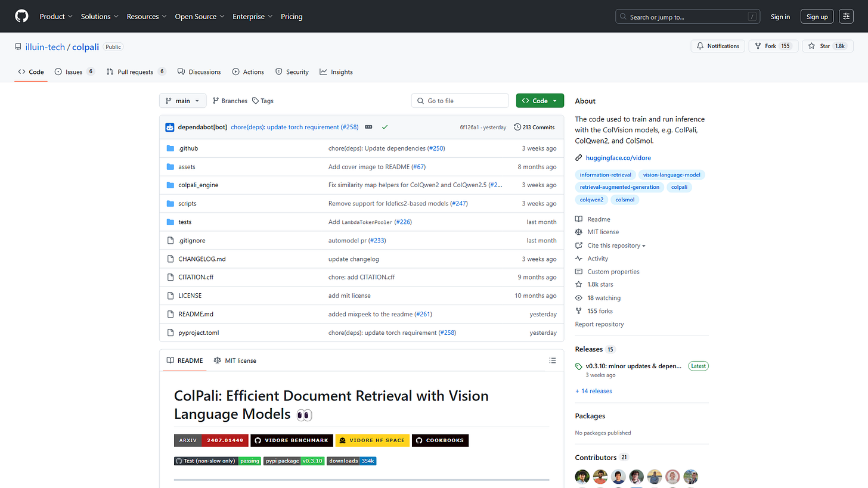The width and height of the screenshot is (868, 488).
Task: Click the dependabot avatar in latest commit row
Action: pos(170,127)
